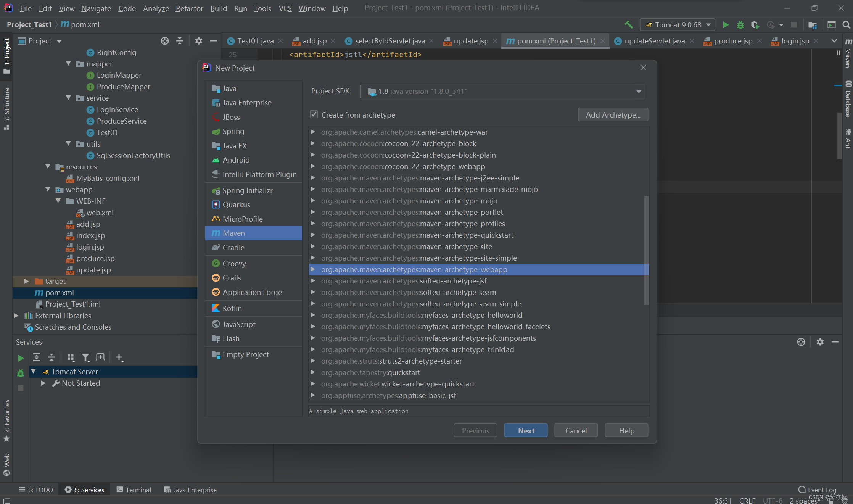Close the New Project dialog
Viewport: 853px width, 504px height.
click(643, 68)
